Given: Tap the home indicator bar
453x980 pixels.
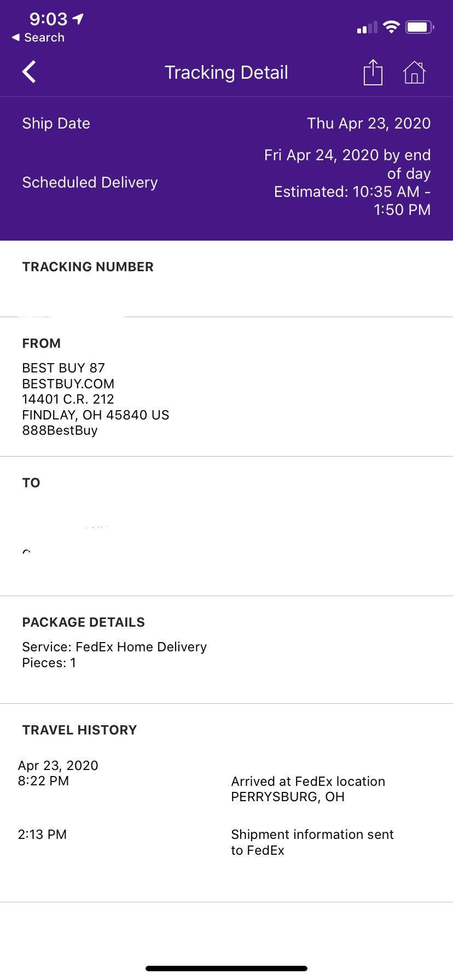Looking at the screenshot, I should pos(226,969).
